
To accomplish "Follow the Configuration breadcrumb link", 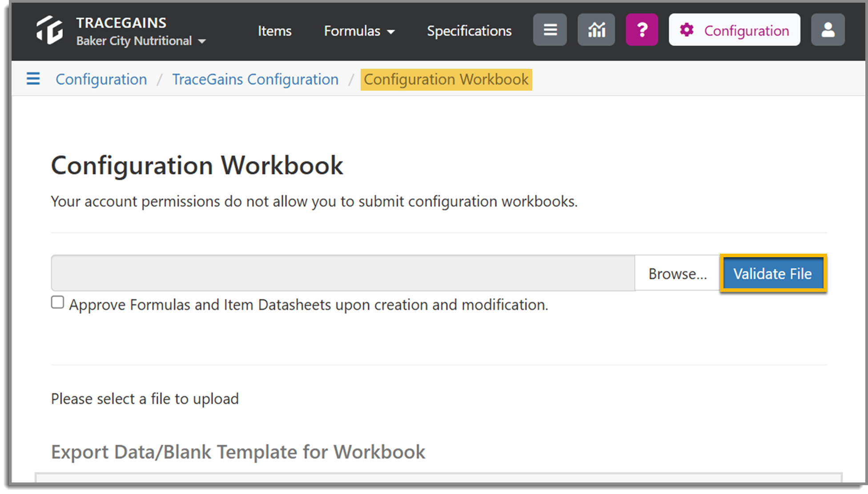I will tap(101, 79).
